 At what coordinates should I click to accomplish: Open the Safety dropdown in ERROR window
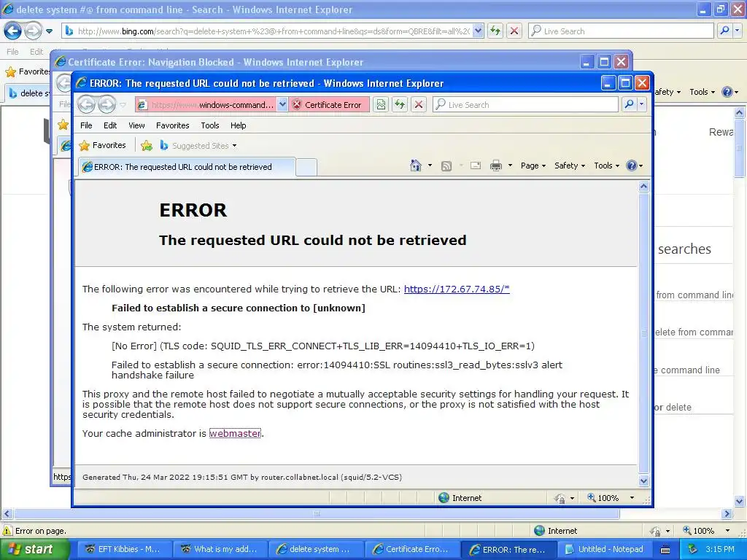569,166
